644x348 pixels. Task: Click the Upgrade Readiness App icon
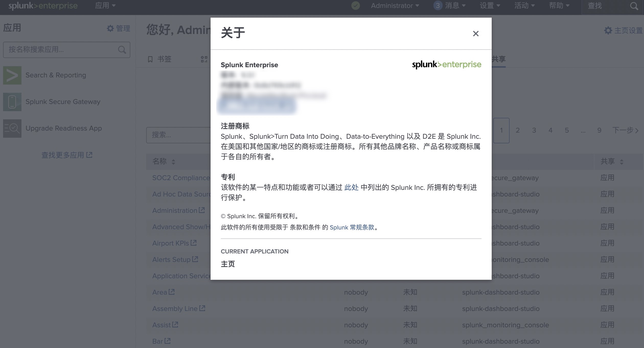click(11, 128)
